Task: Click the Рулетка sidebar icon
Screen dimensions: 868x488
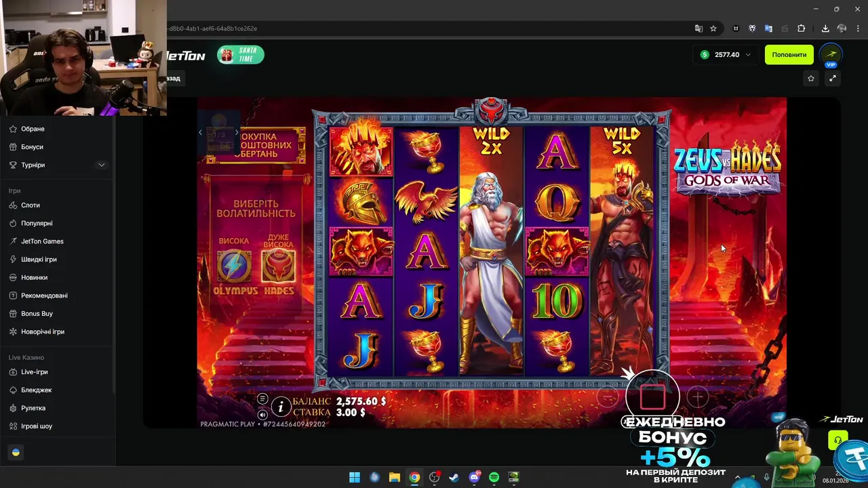Action: [14, 408]
